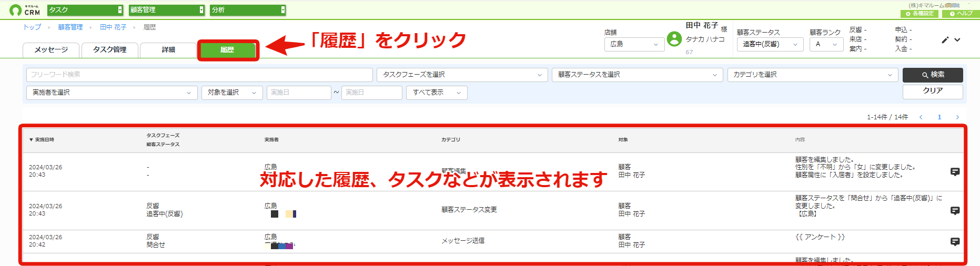Switch to the 詳細 tab

click(x=168, y=50)
